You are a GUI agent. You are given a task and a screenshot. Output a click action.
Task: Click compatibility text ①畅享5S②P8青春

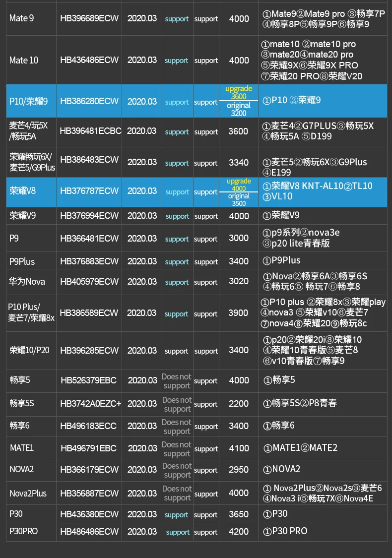(299, 403)
